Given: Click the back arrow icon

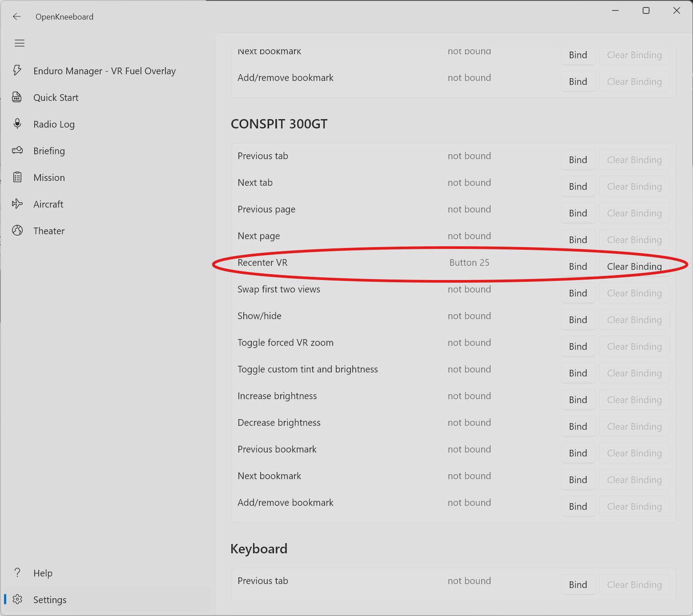Looking at the screenshot, I should coord(17,17).
